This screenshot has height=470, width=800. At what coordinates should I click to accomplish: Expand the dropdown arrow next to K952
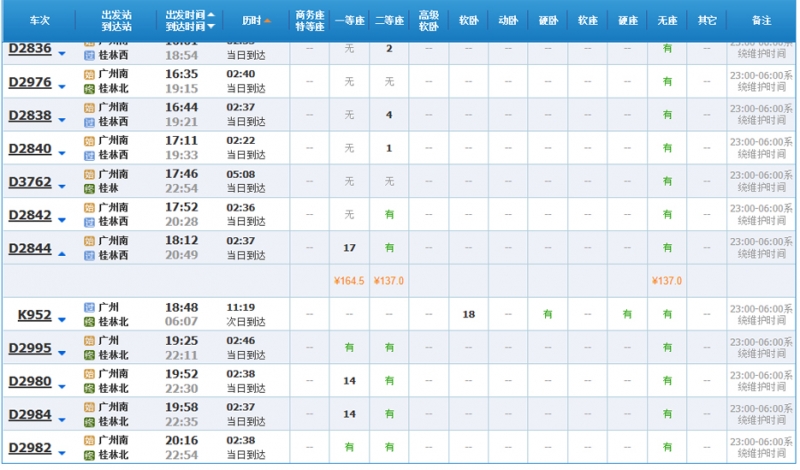(x=62, y=320)
